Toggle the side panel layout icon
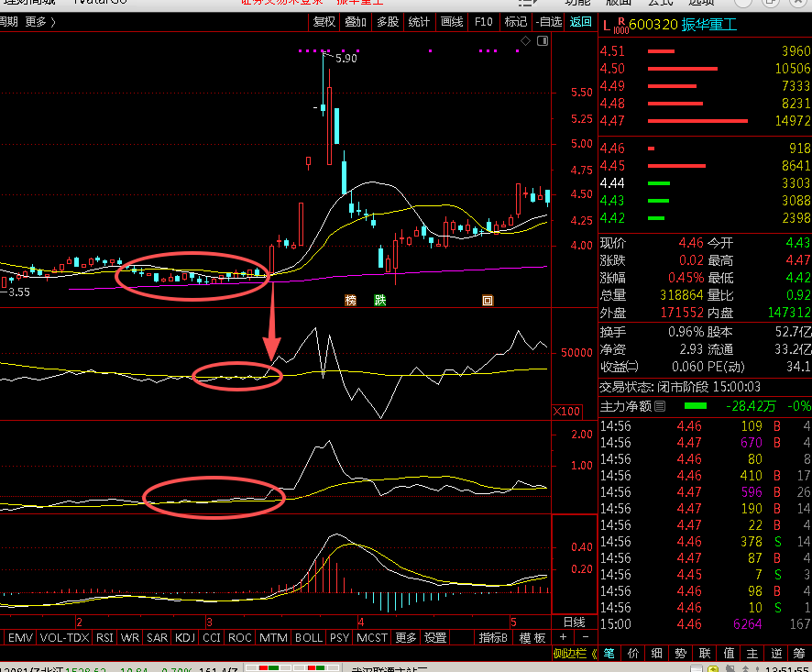 point(543,41)
